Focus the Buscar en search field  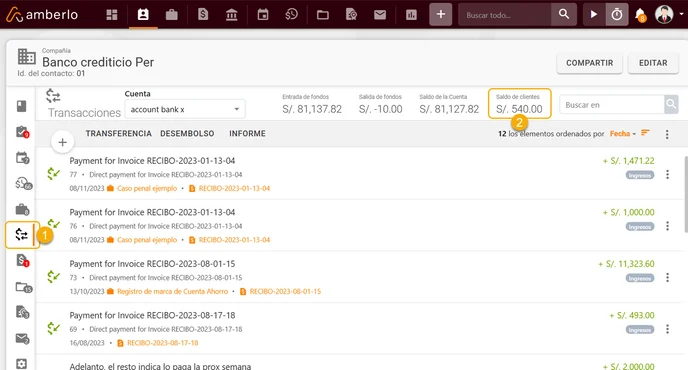pos(612,105)
